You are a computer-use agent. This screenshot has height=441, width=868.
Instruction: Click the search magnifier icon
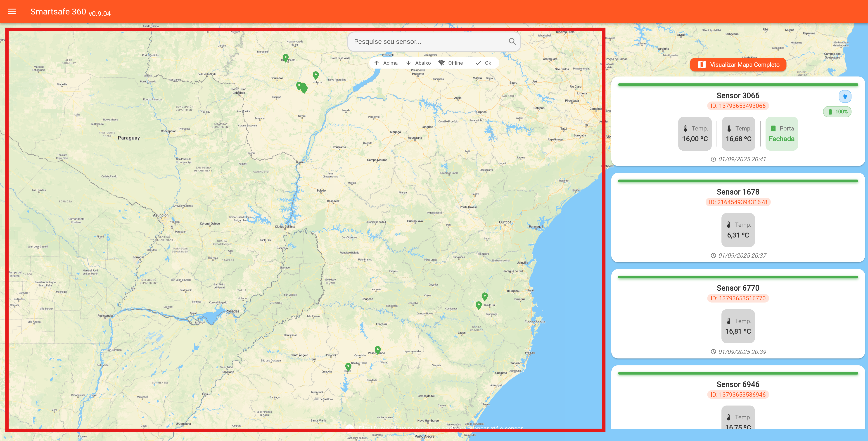[x=512, y=41]
